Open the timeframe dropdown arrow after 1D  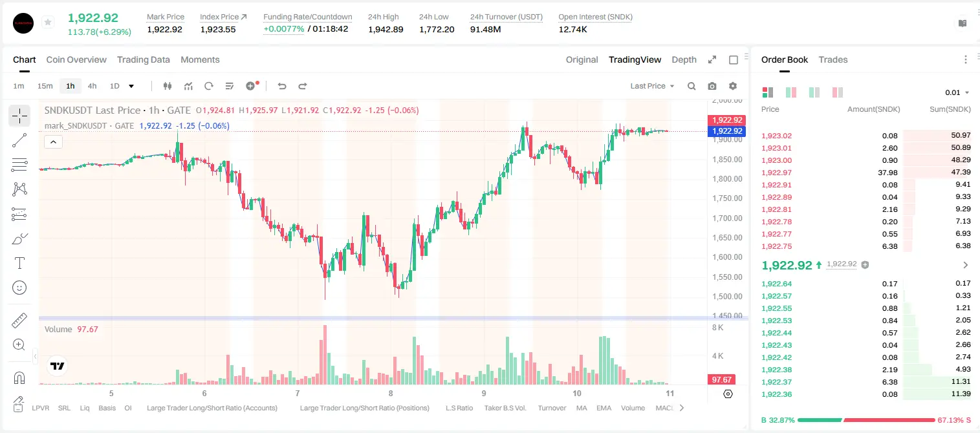tap(131, 86)
